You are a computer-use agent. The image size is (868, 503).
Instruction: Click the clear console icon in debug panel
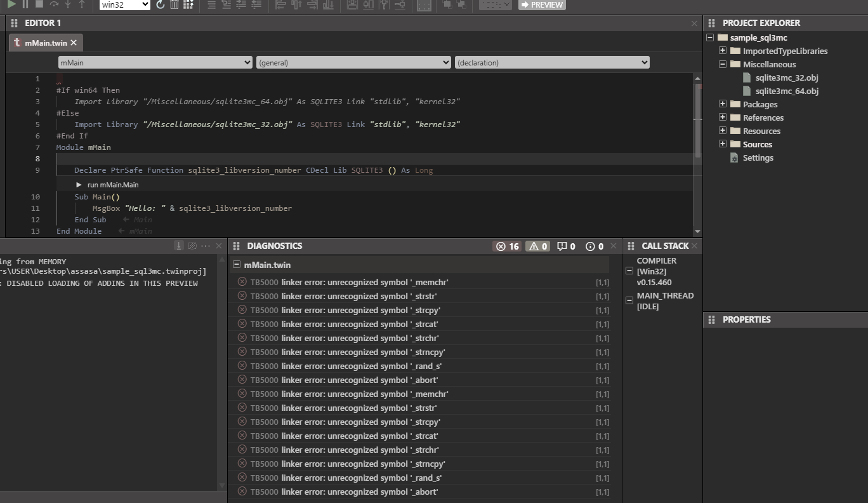click(192, 246)
